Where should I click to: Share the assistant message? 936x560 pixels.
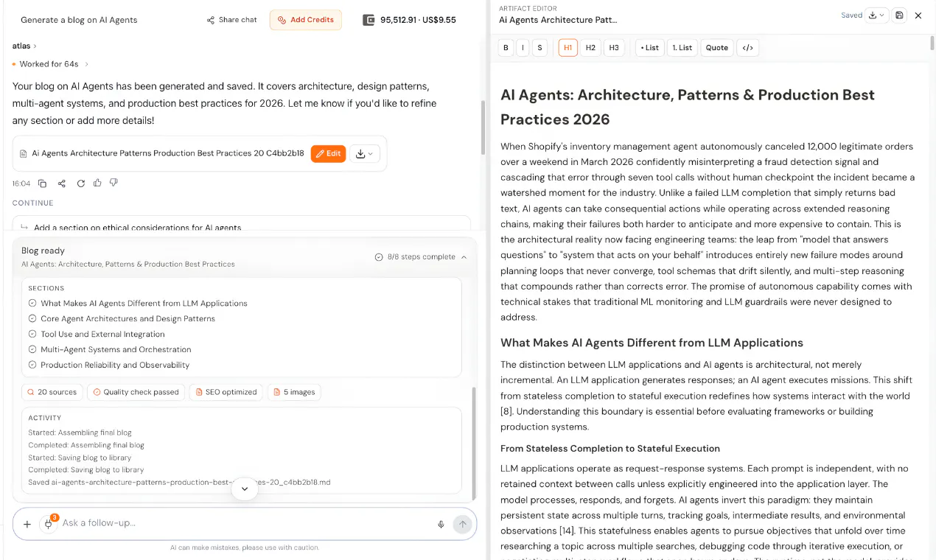(61, 183)
